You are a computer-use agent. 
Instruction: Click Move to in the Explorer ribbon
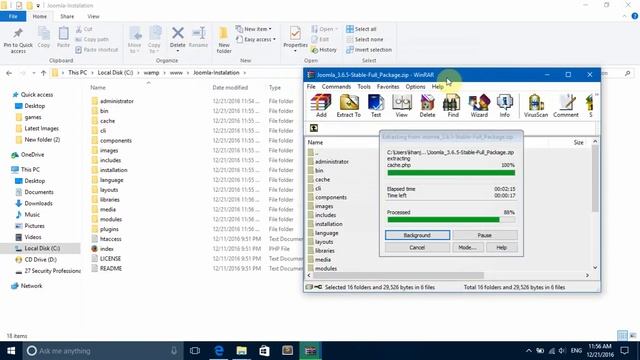(x=135, y=40)
